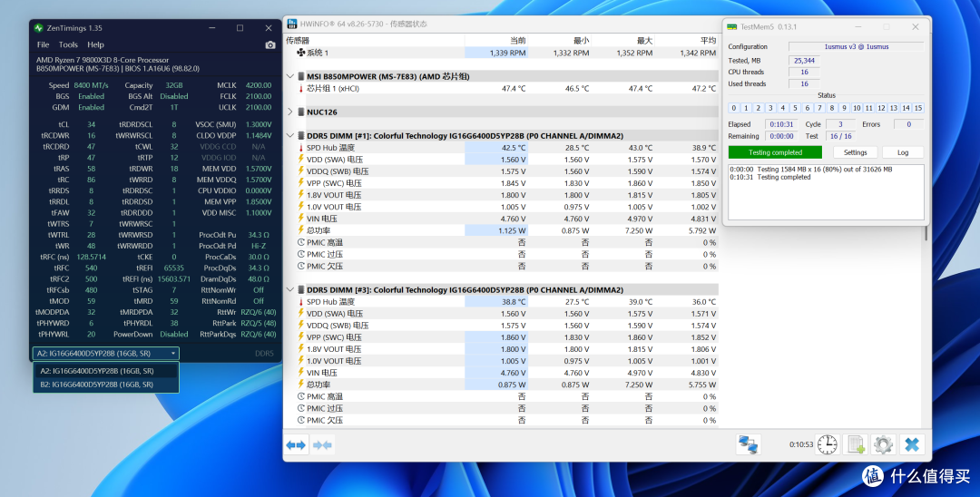
Task: Click chip icon of NUC126 sensor group
Action: 300,112
